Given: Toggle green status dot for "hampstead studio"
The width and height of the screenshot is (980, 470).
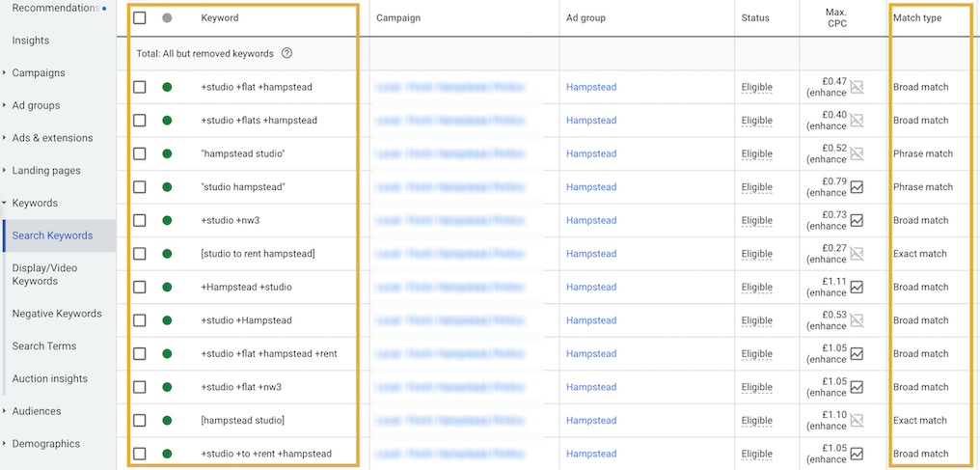Looking at the screenshot, I should click(167, 153).
